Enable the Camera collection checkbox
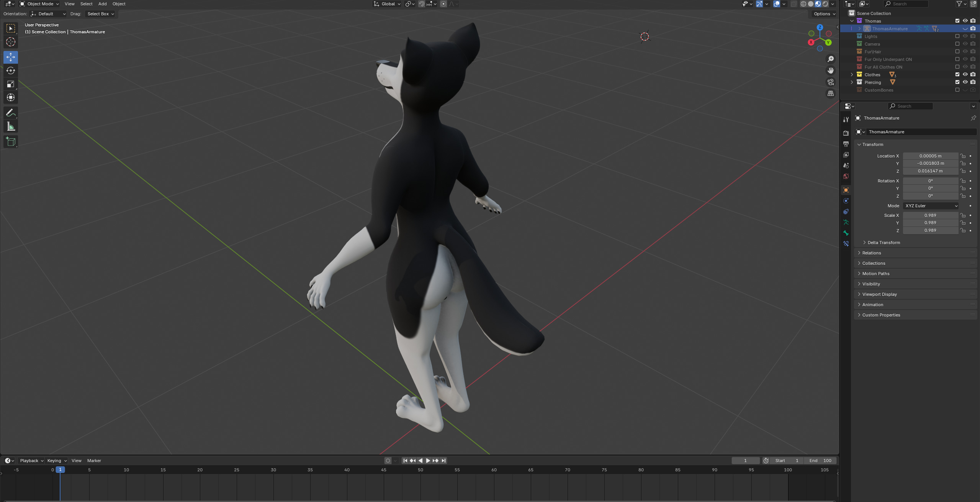The width and height of the screenshot is (980, 502). 957,44
